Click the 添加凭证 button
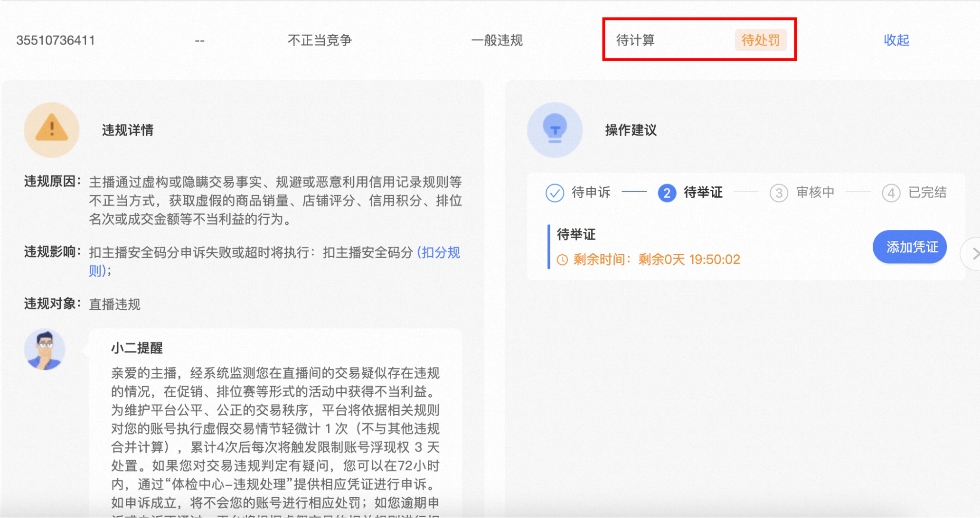 click(910, 247)
